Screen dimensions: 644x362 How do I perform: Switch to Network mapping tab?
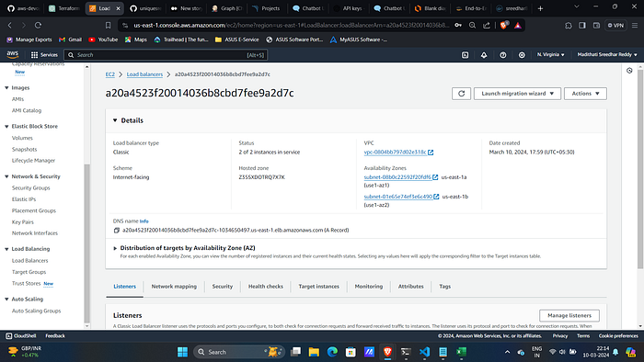pos(174,287)
